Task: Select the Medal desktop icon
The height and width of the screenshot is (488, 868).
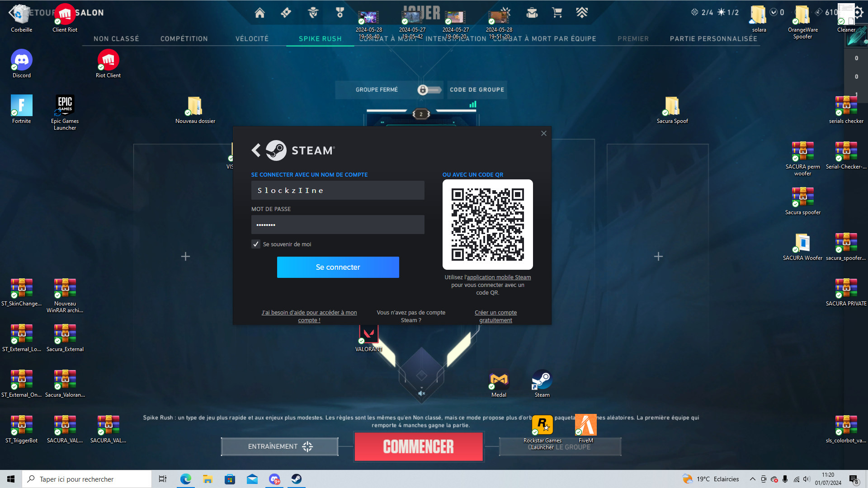Action: 499,384
